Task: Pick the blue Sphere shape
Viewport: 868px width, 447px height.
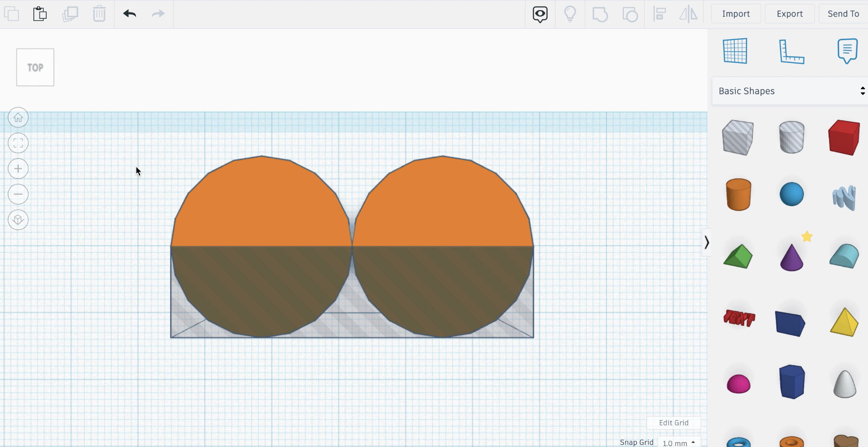Action: [x=792, y=194]
